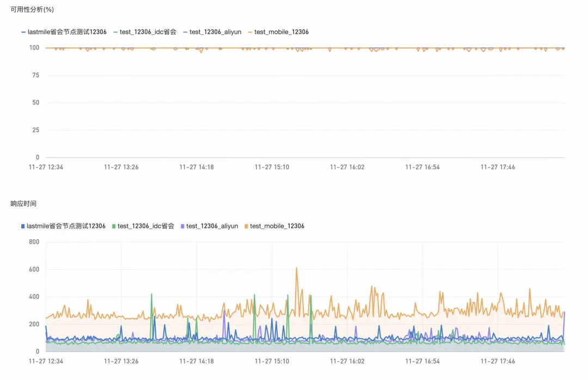Screen dimensions: 588x379
Task: Click the green spike after 11-27 13:26 in the response-time chart
Action: pyautogui.click(x=151, y=296)
